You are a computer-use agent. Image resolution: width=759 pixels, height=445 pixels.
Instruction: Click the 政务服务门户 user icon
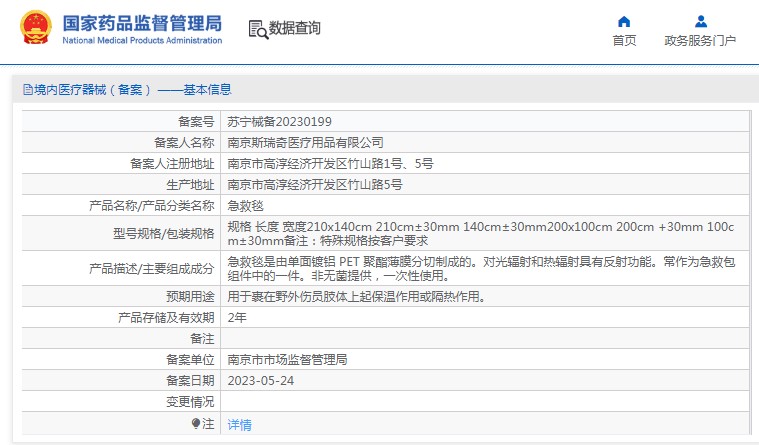(x=700, y=22)
